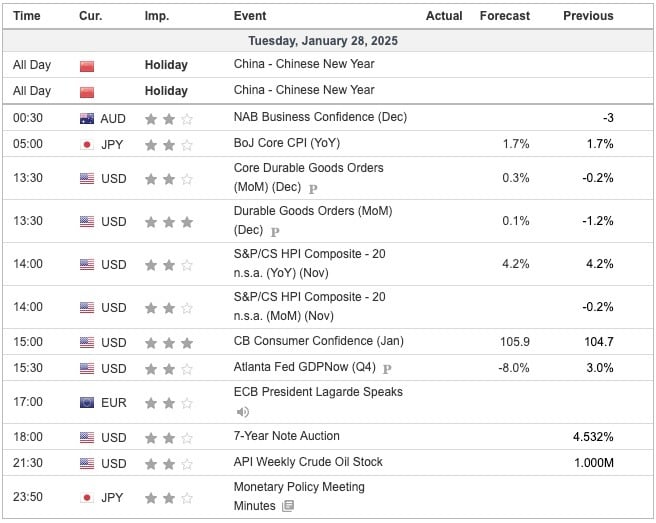The width and height of the screenshot is (656, 523).
Task: Click the Previous column header
Action: (588, 16)
